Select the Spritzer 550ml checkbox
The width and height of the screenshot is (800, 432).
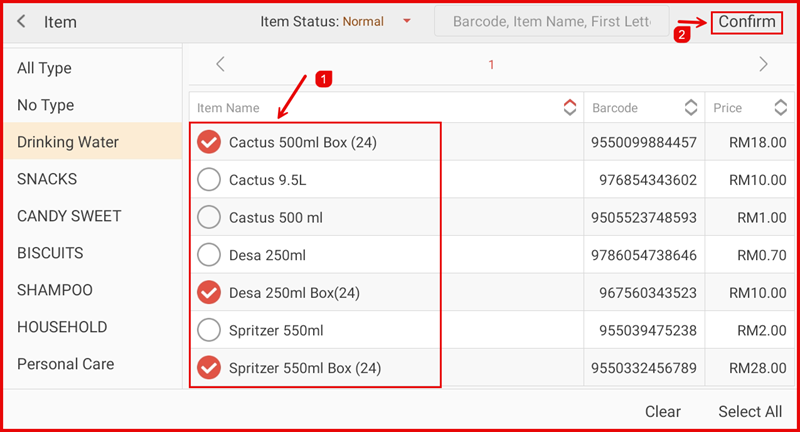click(209, 330)
